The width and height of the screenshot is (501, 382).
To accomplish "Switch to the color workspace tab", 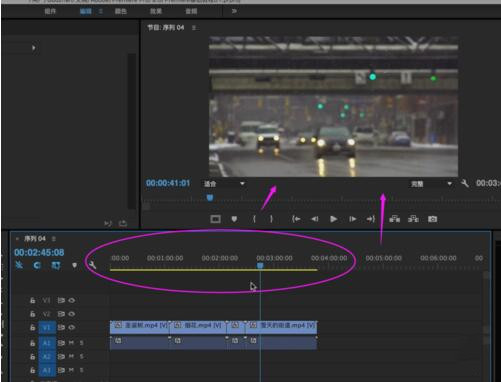I will click(121, 11).
